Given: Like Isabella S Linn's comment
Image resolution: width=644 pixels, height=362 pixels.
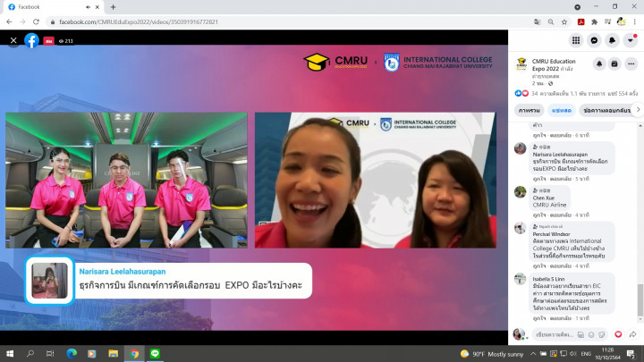Looking at the screenshot, I should coord(539,318).
